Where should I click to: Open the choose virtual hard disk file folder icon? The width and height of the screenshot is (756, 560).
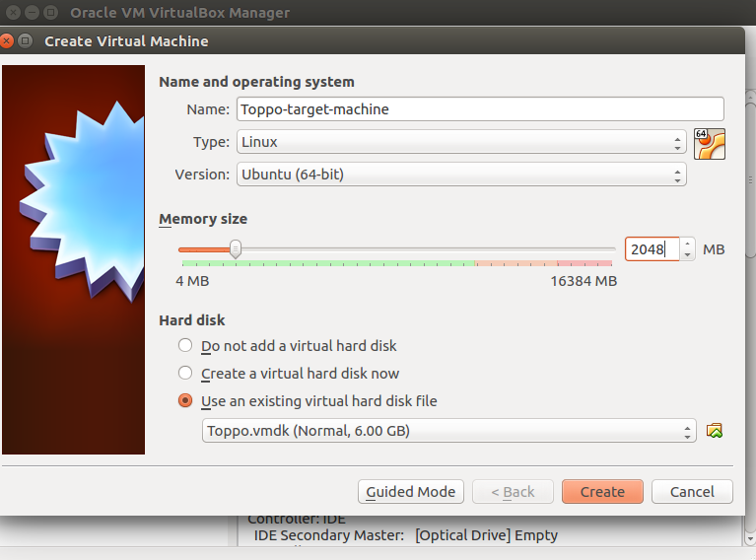pyautogui.click(x=714, y=430)
